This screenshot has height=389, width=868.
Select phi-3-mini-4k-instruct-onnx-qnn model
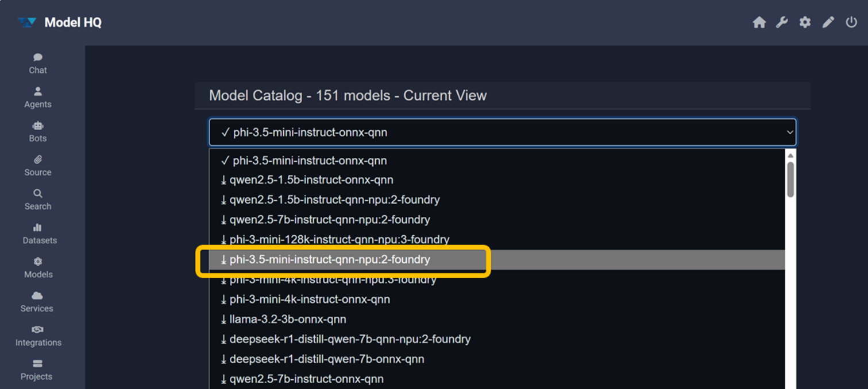(x=497, y=299)
